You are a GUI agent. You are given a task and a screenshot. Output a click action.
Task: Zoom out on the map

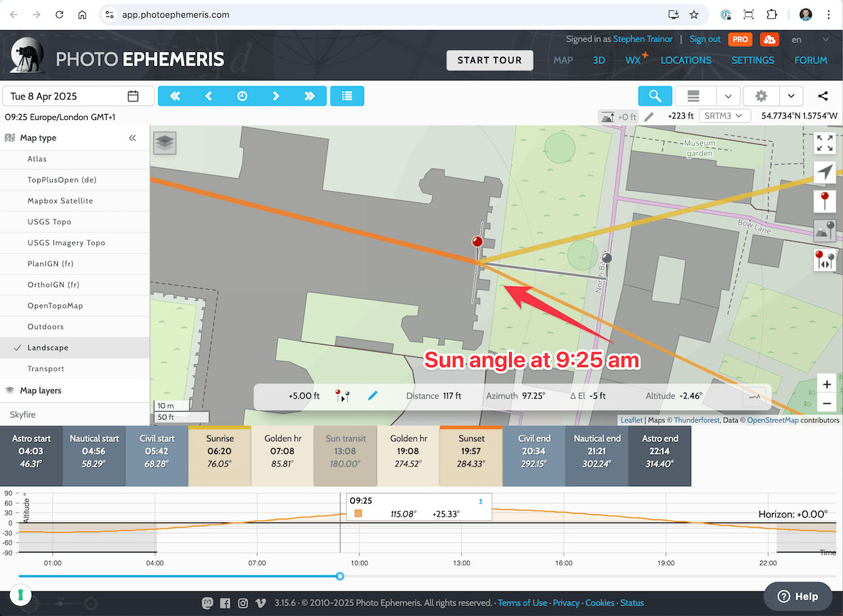[827, 404]
